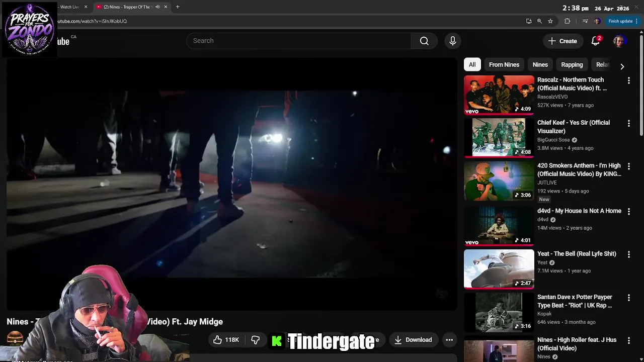Open title 'Nines - High Roller feat. J Hus'
This screenshot has width=644, height=362.
577,344
